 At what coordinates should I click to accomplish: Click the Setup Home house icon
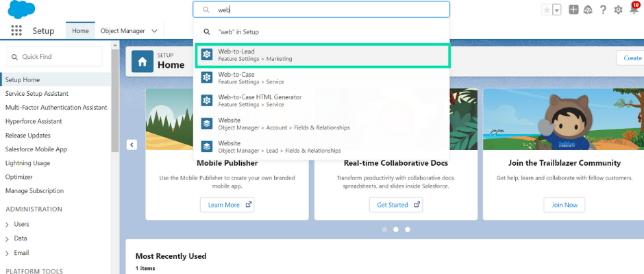tap(143, 62)
